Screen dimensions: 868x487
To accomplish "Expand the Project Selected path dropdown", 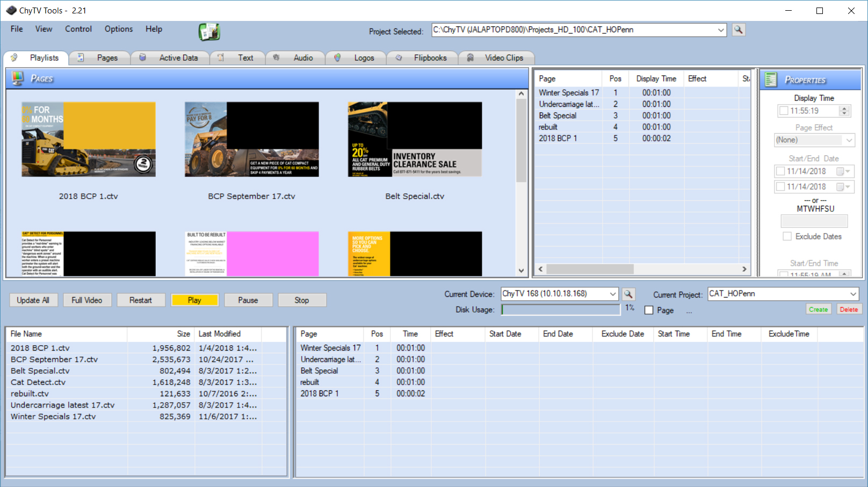I will point(721,30).
